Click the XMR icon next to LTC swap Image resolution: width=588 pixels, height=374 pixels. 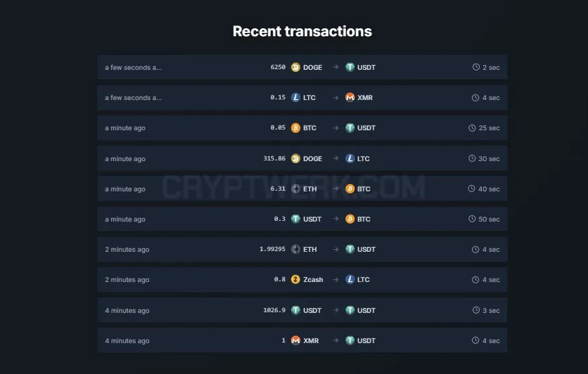350,97
